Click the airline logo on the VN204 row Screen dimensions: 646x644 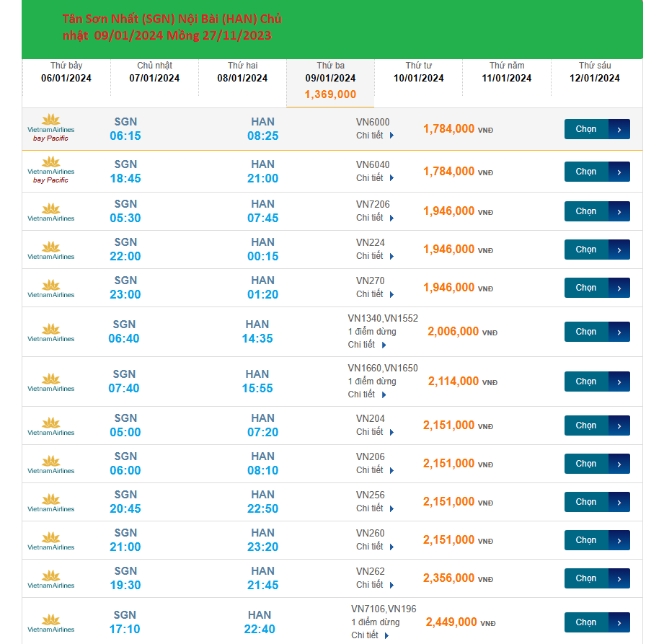(50, 426)
